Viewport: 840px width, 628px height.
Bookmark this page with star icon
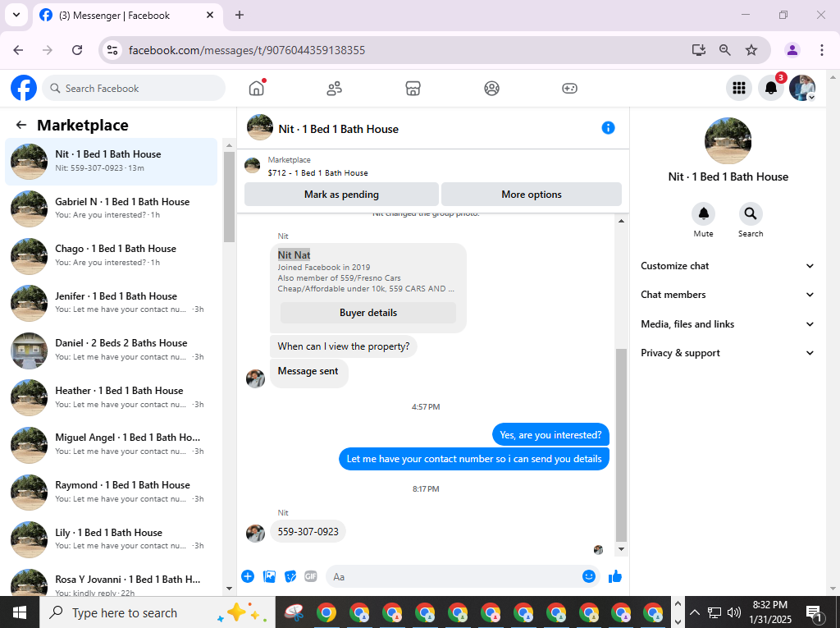[751, 50]
